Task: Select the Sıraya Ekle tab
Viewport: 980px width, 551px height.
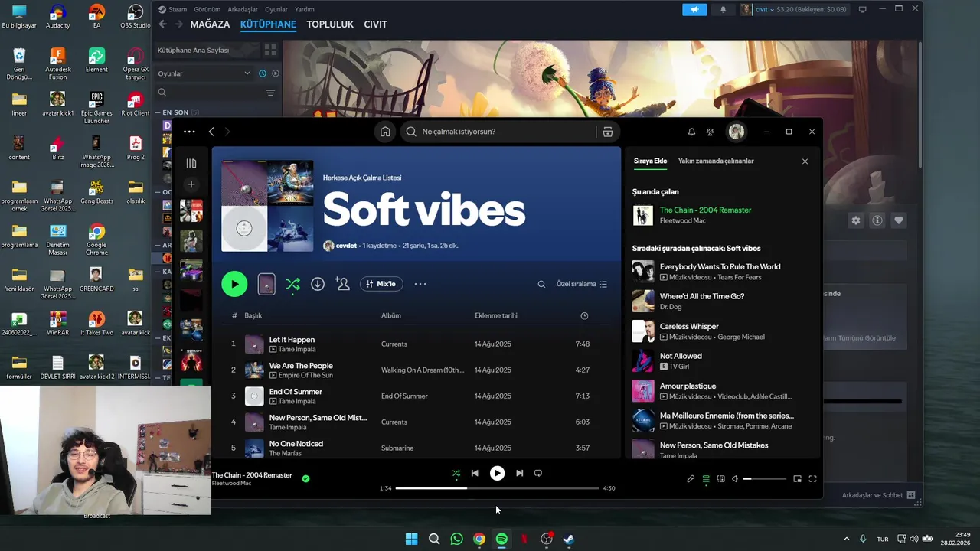Action: tap(650, 161)
